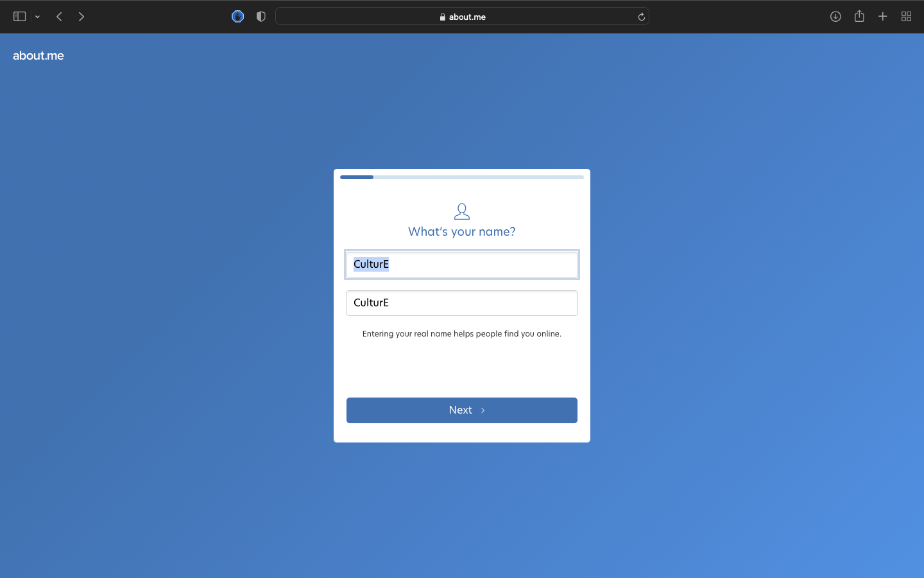Click the user silhouette icon

462,211
